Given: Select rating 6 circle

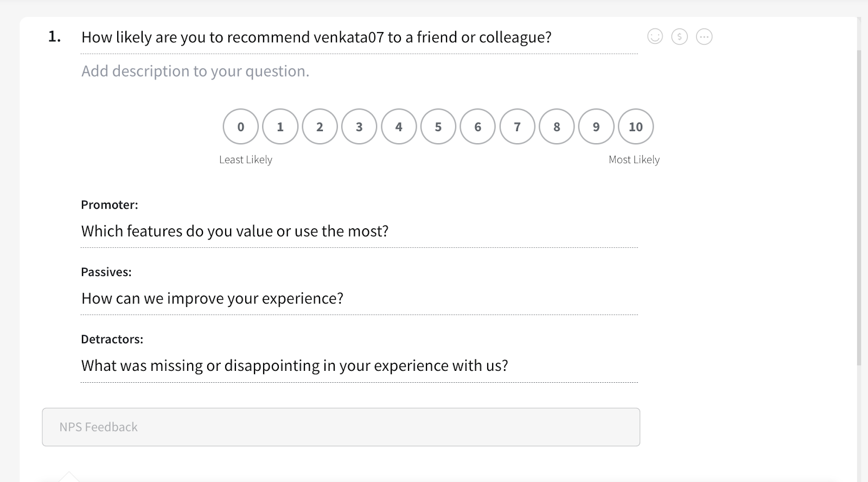Looking at the screenshot, I should (x=477, y=126).
